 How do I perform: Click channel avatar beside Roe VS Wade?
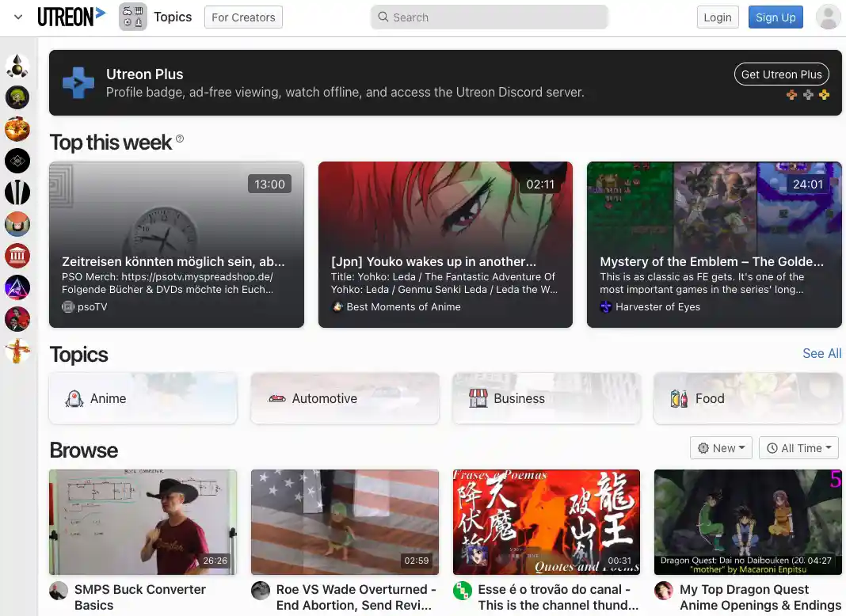click(261, 591)
